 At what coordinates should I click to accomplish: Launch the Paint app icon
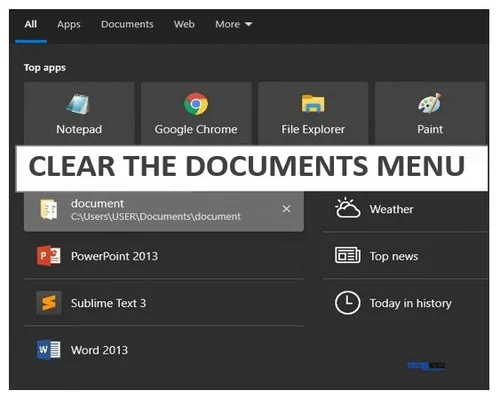tap(430, 104)
